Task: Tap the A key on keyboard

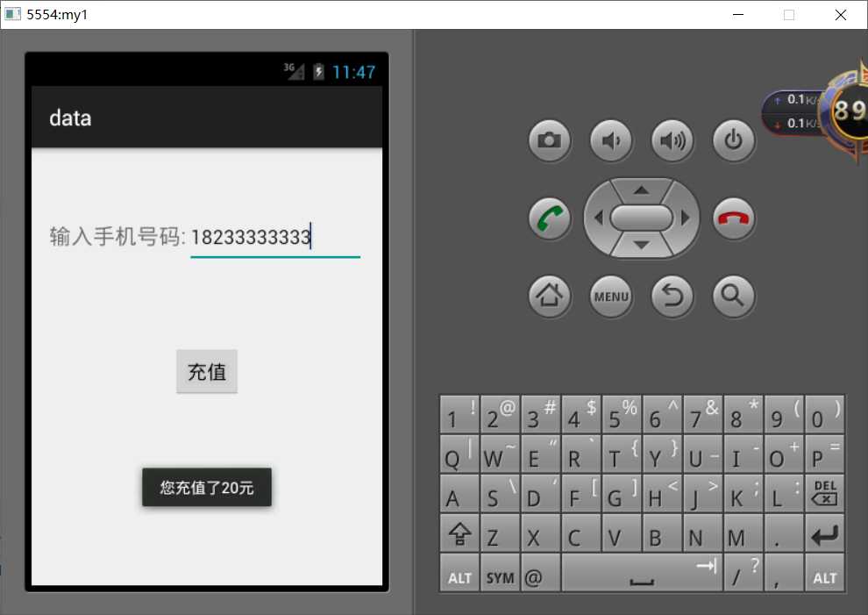Action: tap(459, 493)
